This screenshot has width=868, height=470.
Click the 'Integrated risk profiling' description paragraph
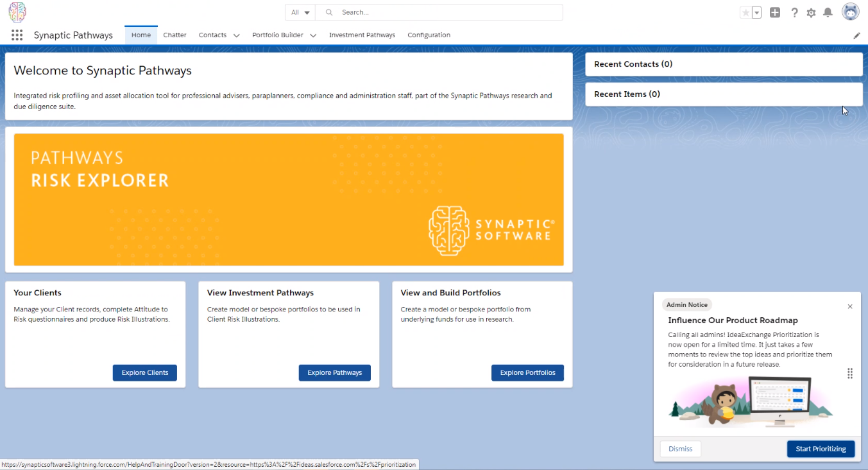click(283, 101)
